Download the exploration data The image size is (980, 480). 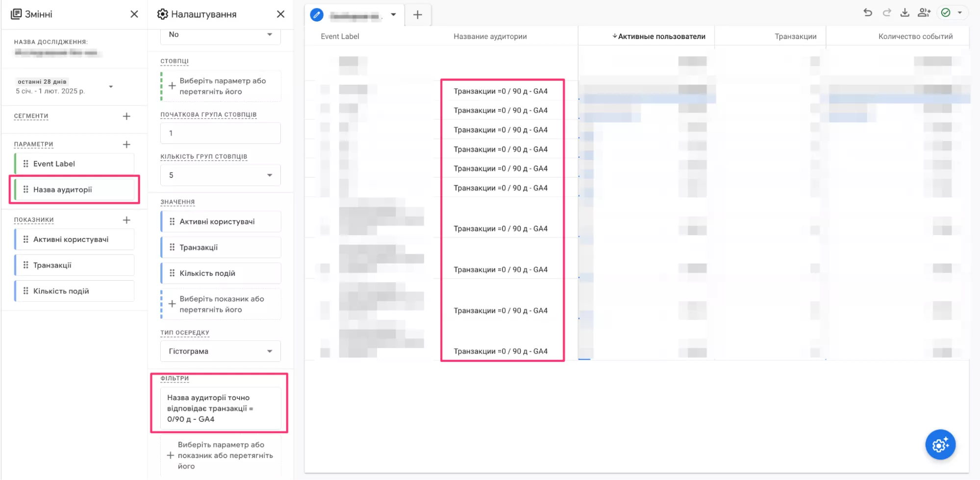(x=905, y=13)
